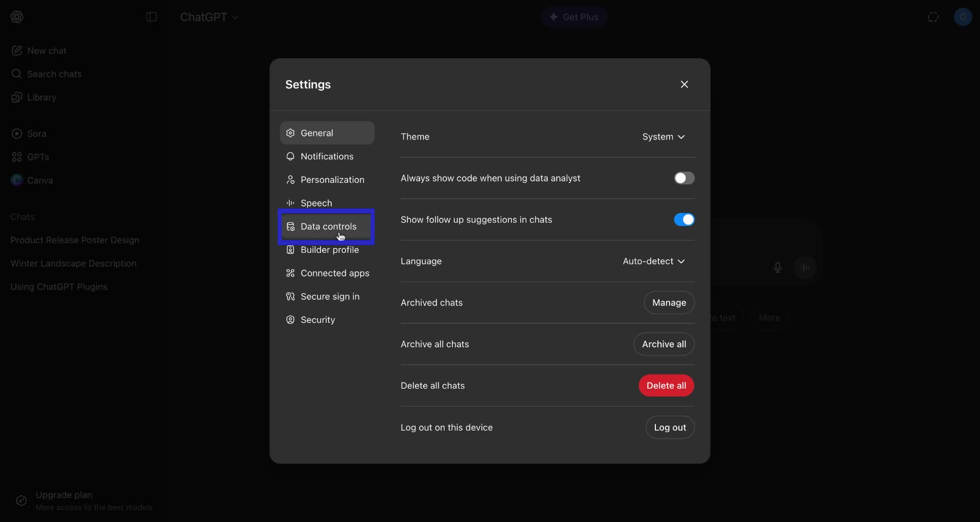Click the Search chats icon
980x522 pixels.
point(16,74)
